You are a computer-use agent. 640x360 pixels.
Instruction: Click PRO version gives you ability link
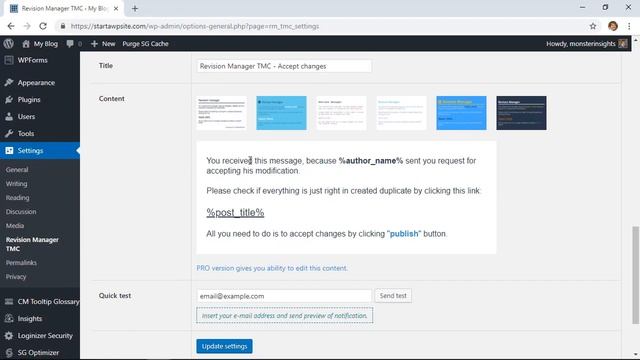pos(272,268)
